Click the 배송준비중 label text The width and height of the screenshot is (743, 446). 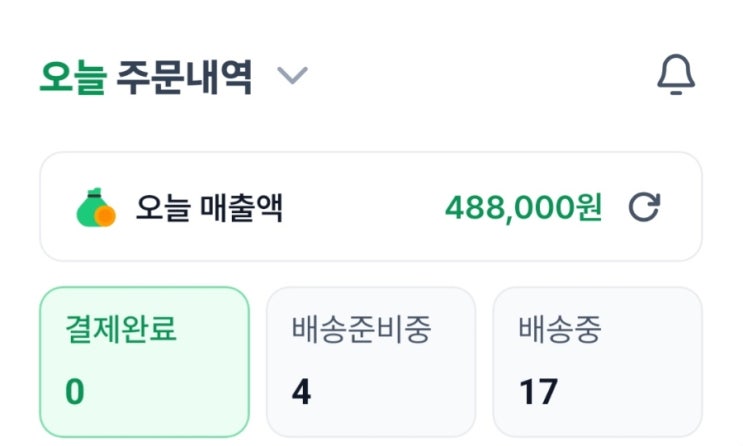tap(361, 330)
